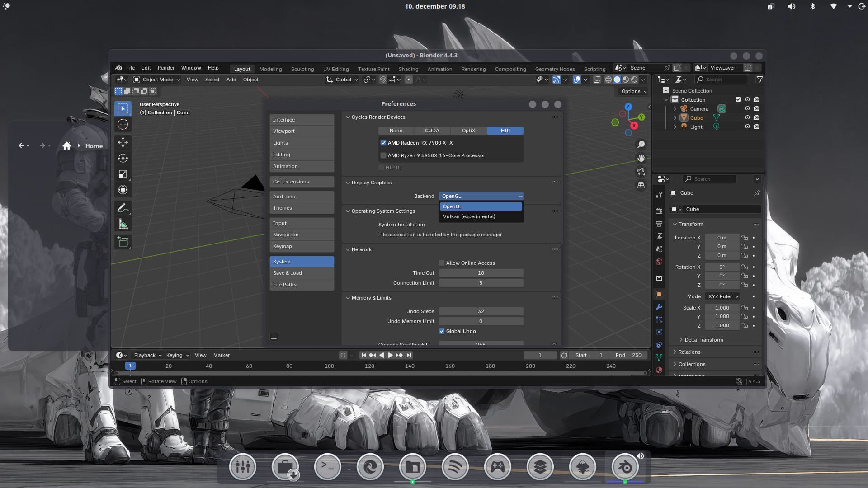Toggle camera view icon in viewport
868x488 pixels.
pyautogui.click(x=641, y=172)
